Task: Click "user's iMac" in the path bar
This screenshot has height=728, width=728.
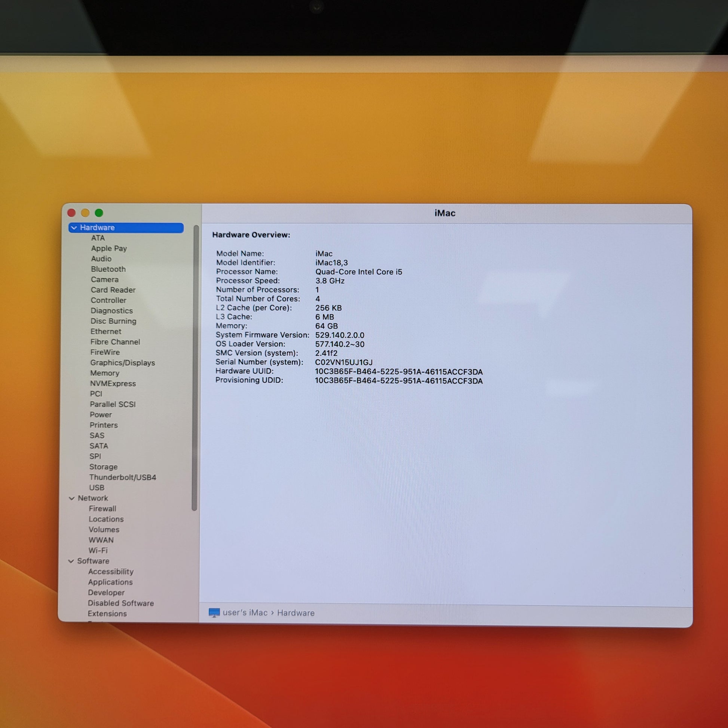Action: point(245,613)
